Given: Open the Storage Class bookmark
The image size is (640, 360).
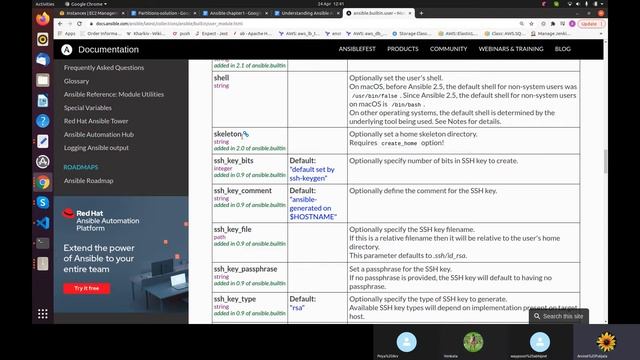Looking at the screenshot, I should pyautogui.click(x=412, y=34).
